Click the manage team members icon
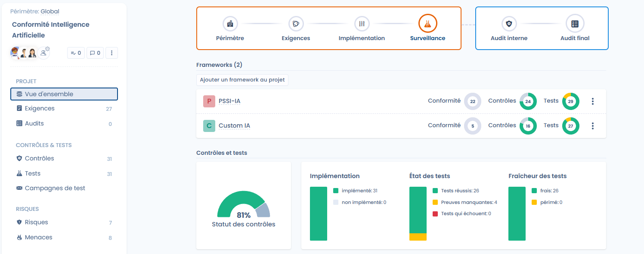Screen dimensions: 644x254 click(44, 53)
